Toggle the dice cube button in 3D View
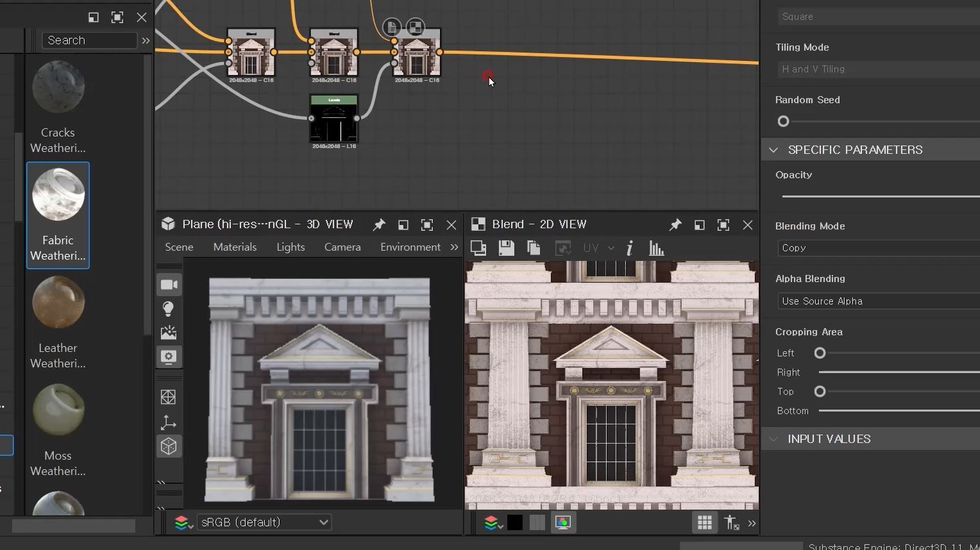 coord(169,446)
